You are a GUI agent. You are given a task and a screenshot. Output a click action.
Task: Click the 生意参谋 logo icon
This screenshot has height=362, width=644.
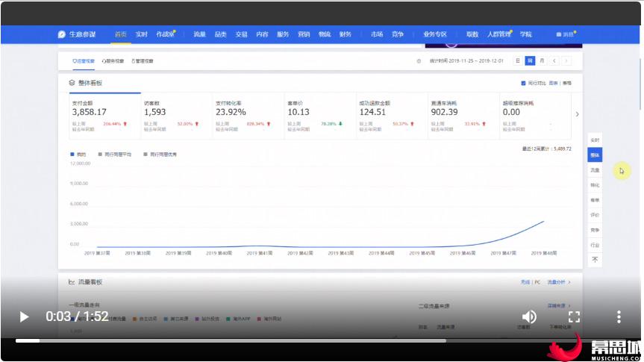(x=62, y=34)
